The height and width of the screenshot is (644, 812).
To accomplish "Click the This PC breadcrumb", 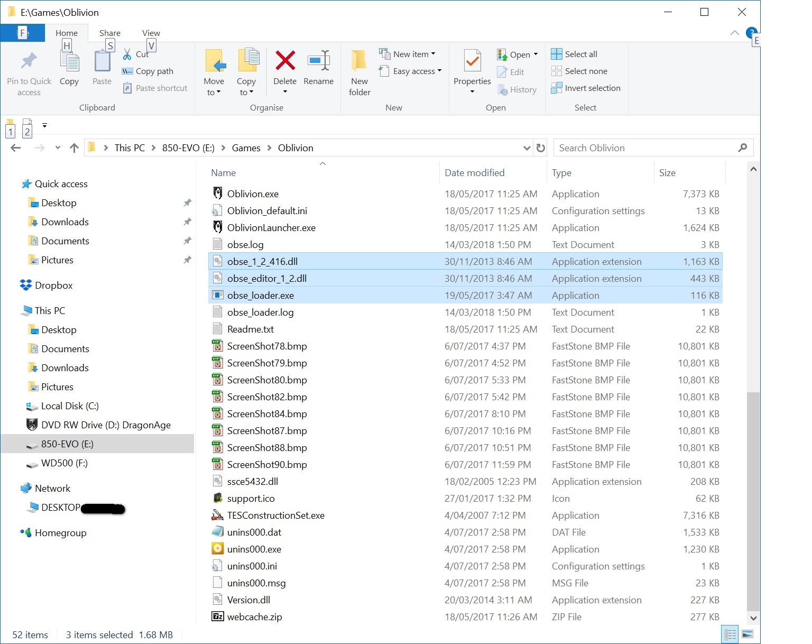I will pyautogui.click(x=130, y=148).
